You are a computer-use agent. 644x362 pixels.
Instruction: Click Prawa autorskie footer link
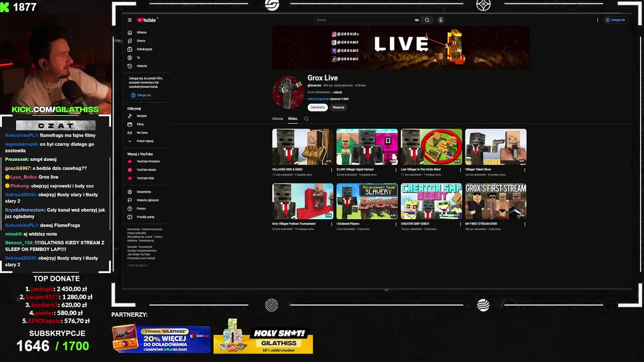[136, 233]
